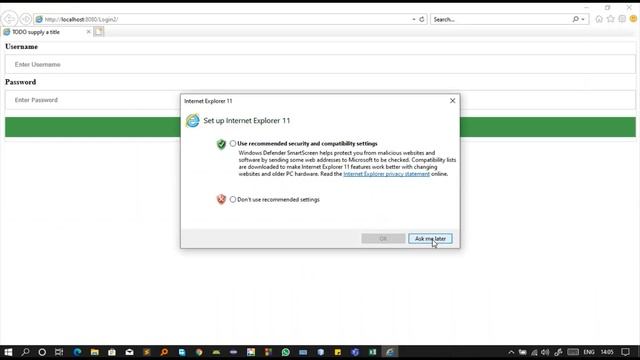This screenshot has height=360, width=640.
Task: Open Cortana circle on taskbar
Action: coord(42,352)
